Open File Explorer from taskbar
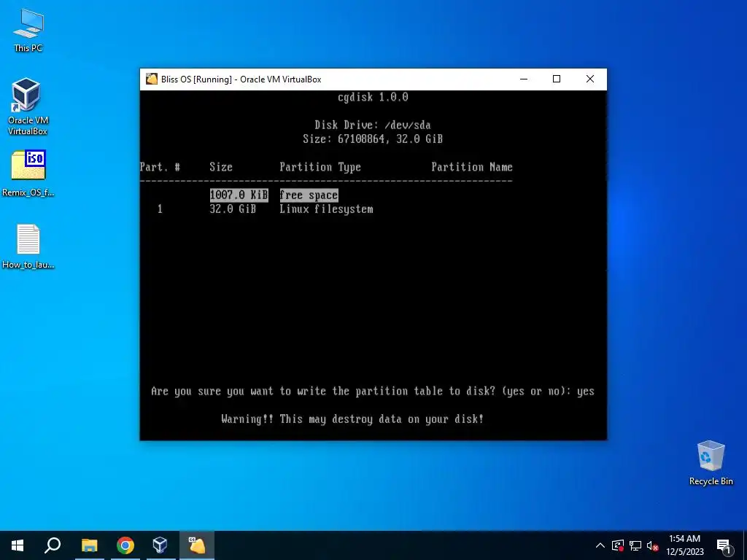The image size is (747, 560). click(x=89, y=545)
